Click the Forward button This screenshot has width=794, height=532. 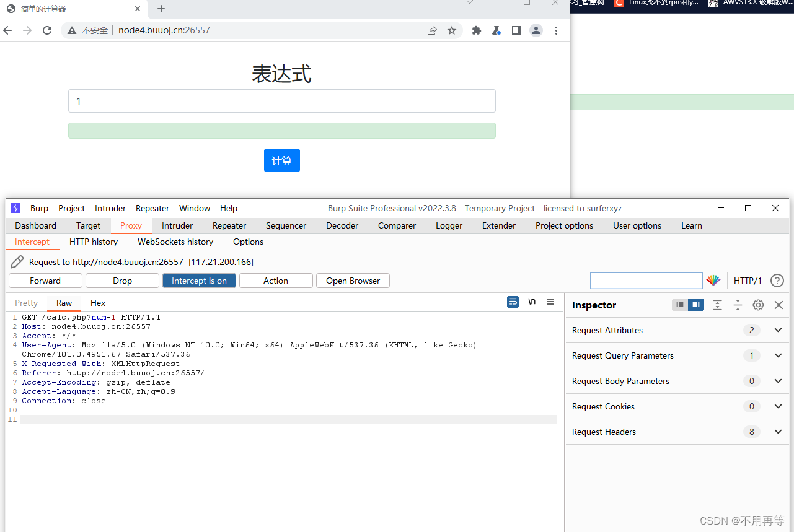(x=45, y=280)
